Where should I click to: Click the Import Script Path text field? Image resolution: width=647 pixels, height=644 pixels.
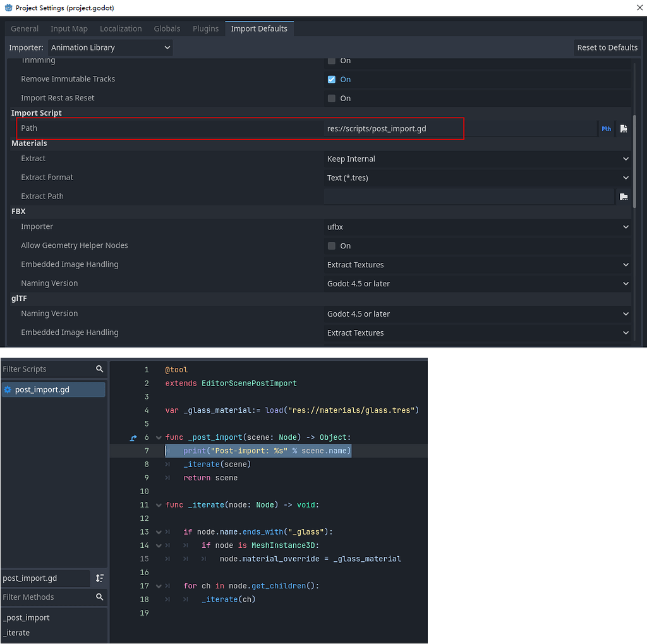[x=460, y=129]
